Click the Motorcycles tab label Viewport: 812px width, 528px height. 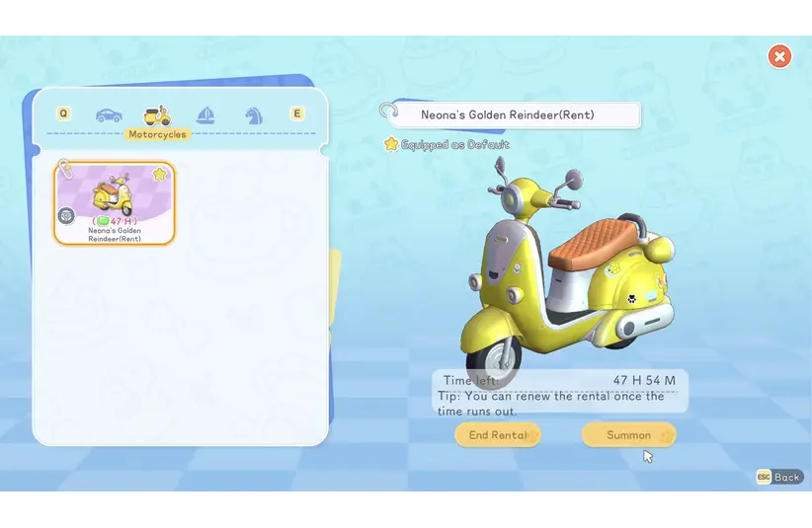tap(157, 134)
